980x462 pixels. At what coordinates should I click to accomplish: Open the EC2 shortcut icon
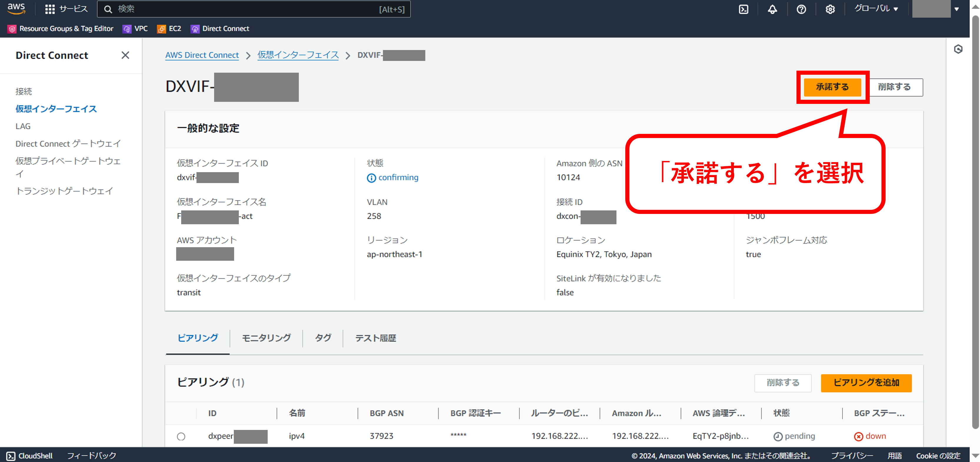click(x=161, y=29)
